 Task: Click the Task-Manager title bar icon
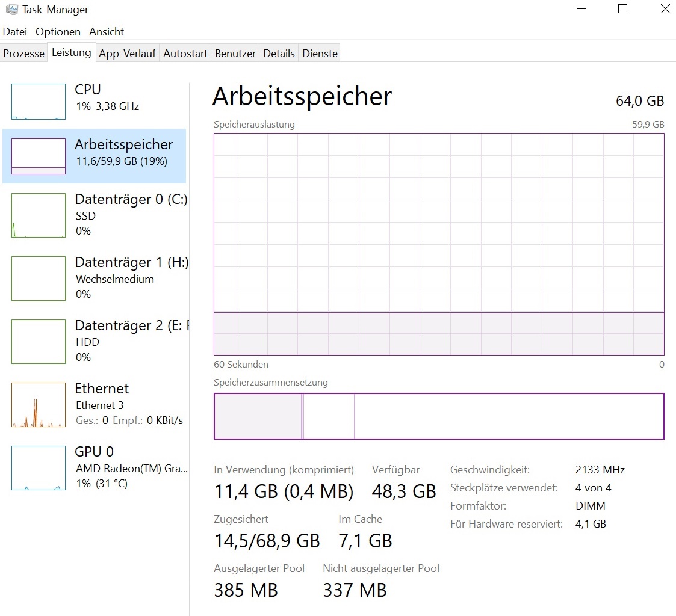point(11,9)
